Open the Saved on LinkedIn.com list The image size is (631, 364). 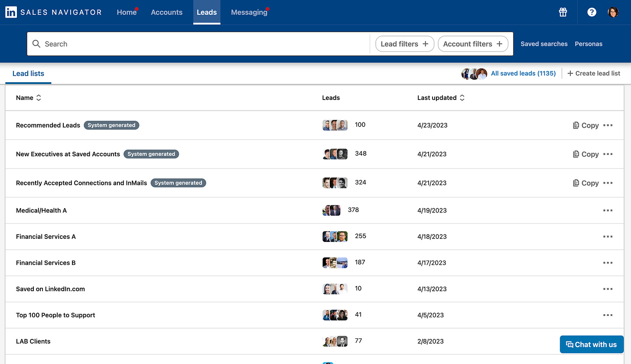50,289
